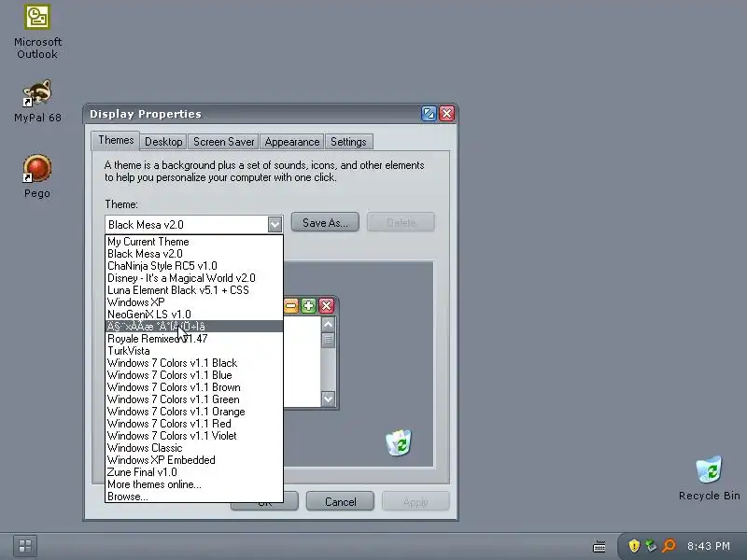The image size is (747, 560).
Task: Click the orange magnifier tray icon
Action: coord(669,546)
